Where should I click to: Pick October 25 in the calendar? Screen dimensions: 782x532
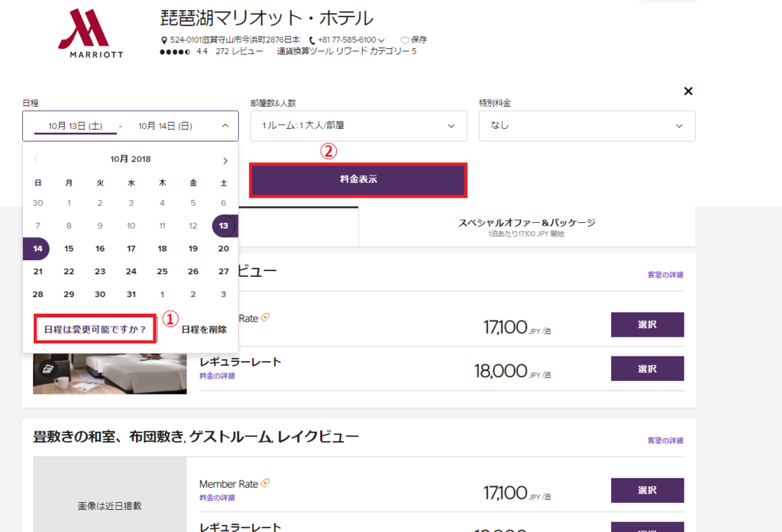point(162,271)
